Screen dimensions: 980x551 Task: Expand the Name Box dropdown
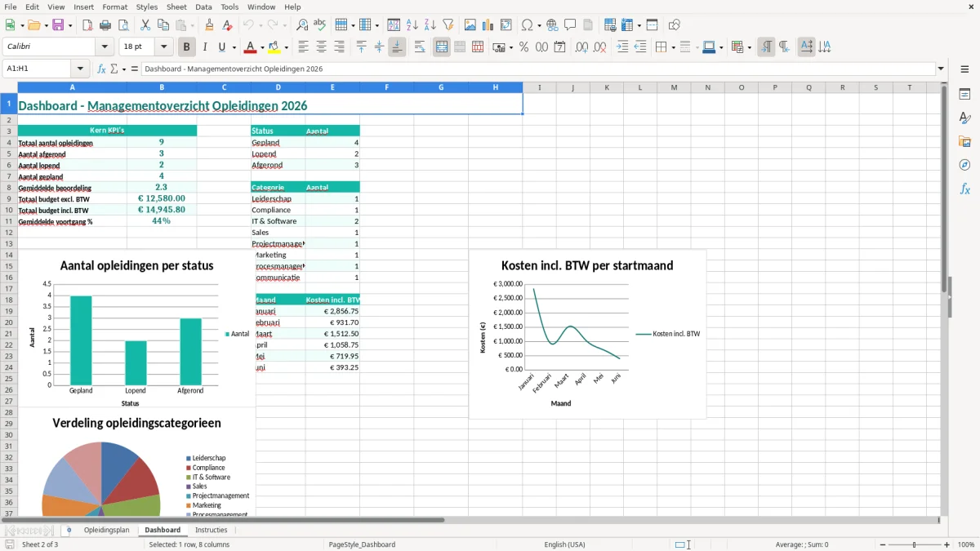coord(80,69)
